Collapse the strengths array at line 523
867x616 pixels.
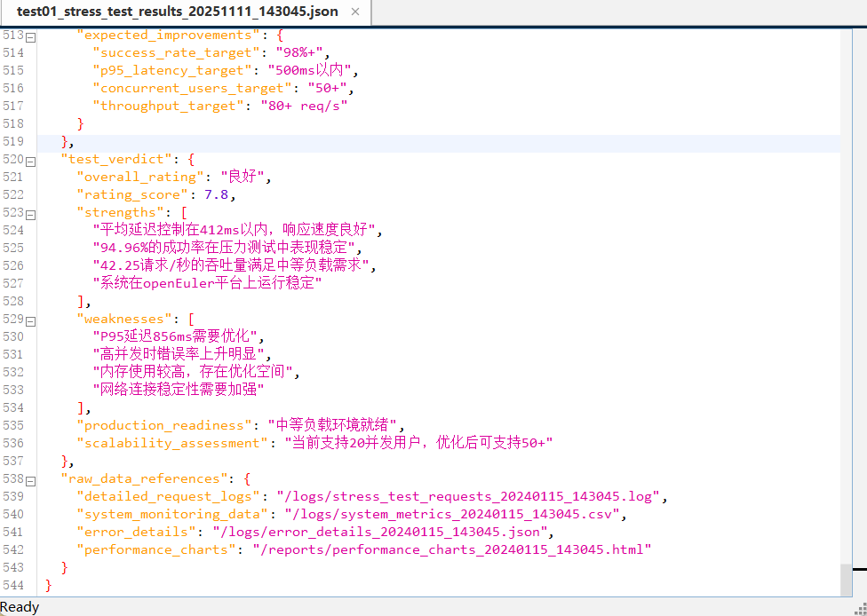click(x=31, y=215)
